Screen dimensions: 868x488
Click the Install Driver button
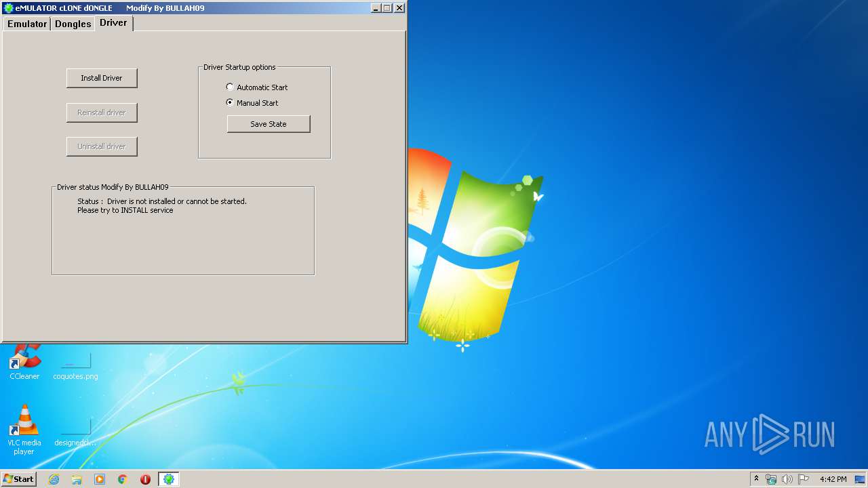102,78
